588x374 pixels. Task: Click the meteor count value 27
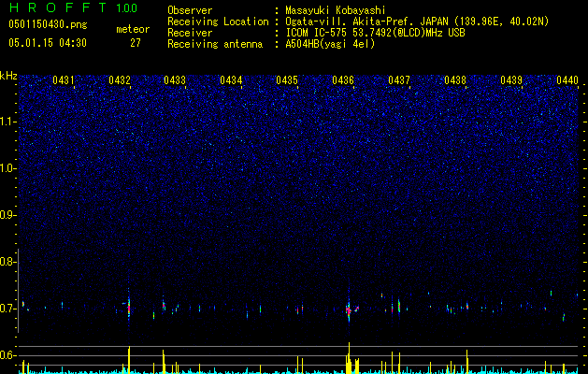point(136,43)
